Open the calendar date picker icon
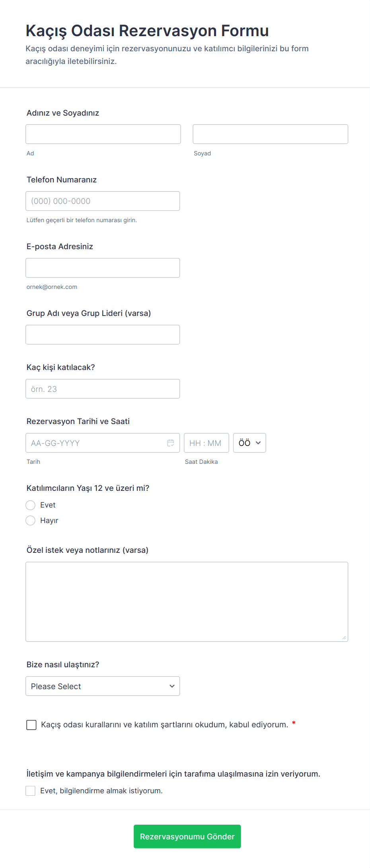 click(x=171, y=443)
